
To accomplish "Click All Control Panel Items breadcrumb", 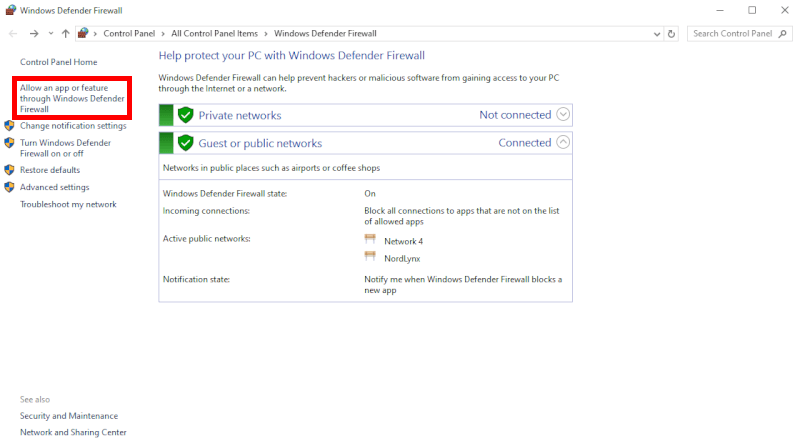I will [x=215, y=33].
